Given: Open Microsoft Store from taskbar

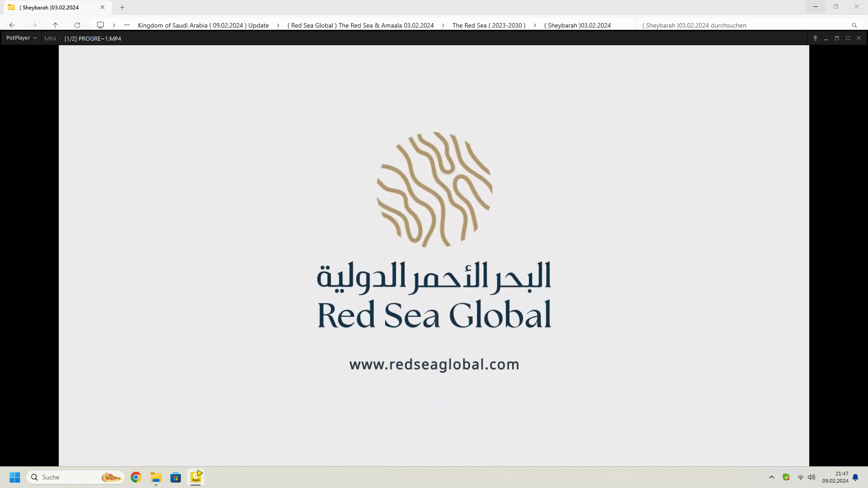Looking at the screenshot, I should click(176, 477).
